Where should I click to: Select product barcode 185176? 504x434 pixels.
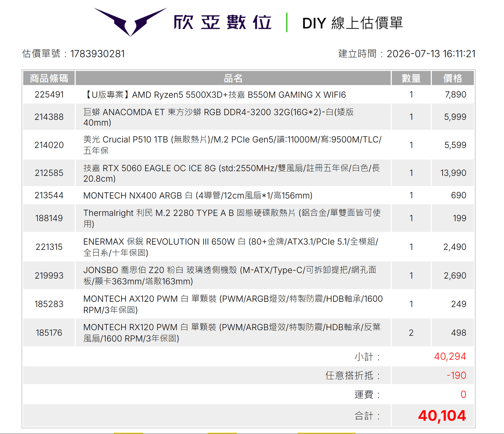49,332
